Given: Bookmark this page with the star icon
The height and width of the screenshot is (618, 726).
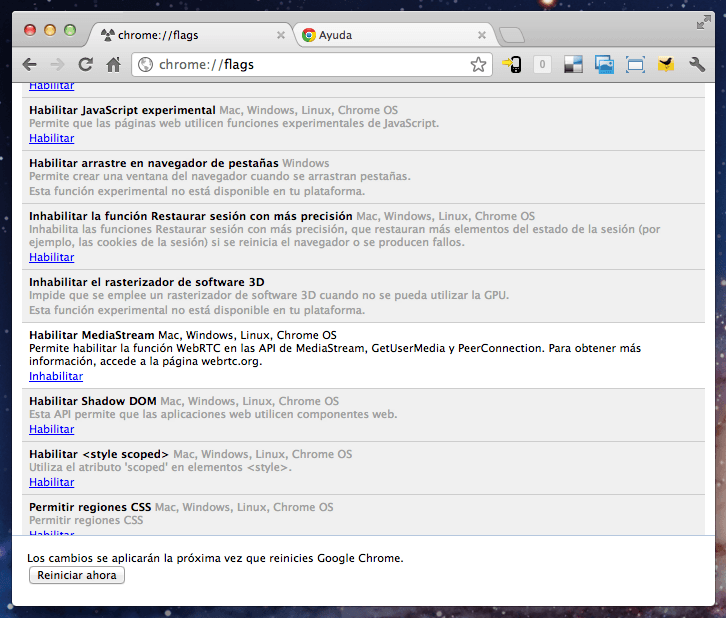Looking at the screenshot, I should (x=478, y=65).
